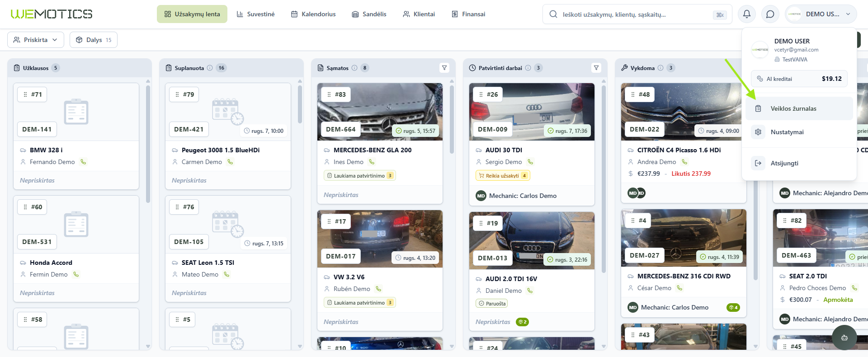Grab the drag handle on card #48
The image size is (868, 357).
click(633, 94)
